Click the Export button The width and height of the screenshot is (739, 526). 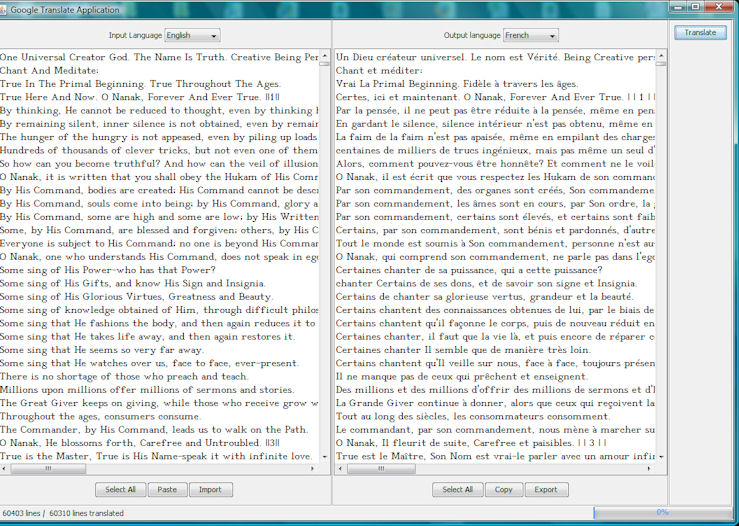point(546,490)
